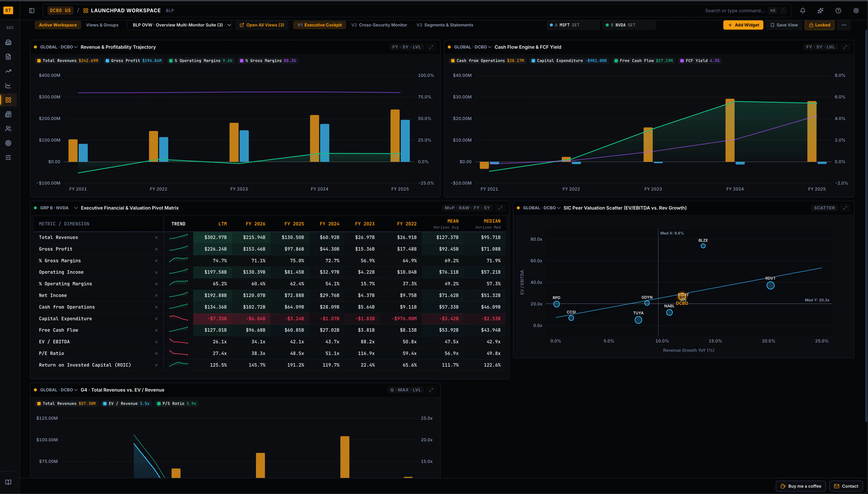Remove the Capital Expenditure row via its X
The width and height of the screenshot is (868, 494).
click(156, 319)
